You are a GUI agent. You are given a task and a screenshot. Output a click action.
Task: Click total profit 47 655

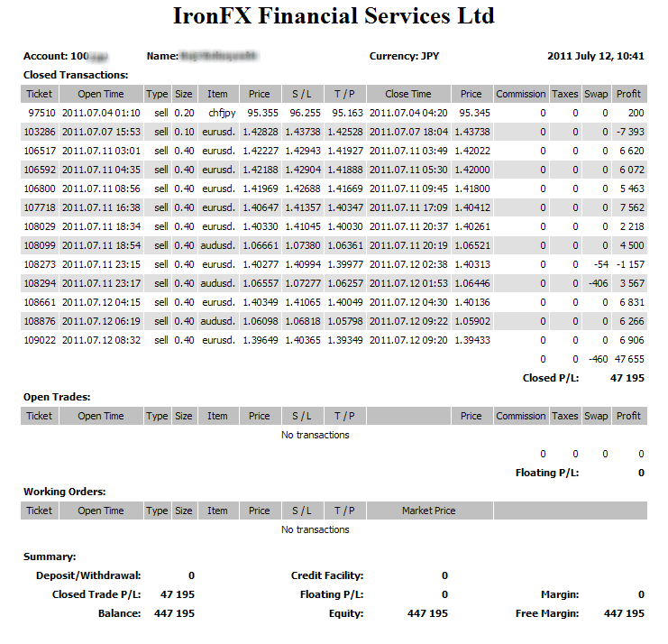[629, 359]
